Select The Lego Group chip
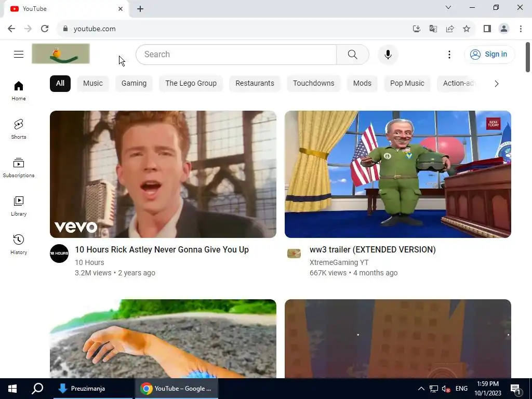532x399 pixels. click(191, 84)
